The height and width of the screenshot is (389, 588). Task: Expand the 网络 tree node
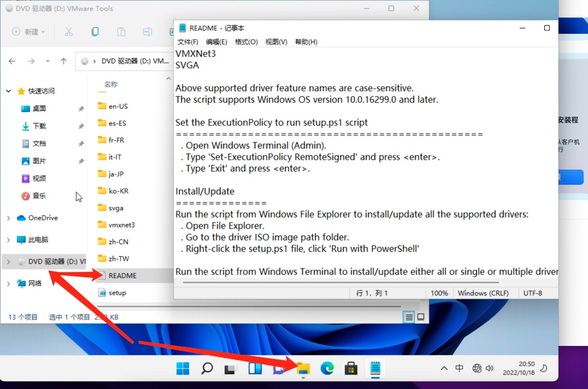(9, 283)
